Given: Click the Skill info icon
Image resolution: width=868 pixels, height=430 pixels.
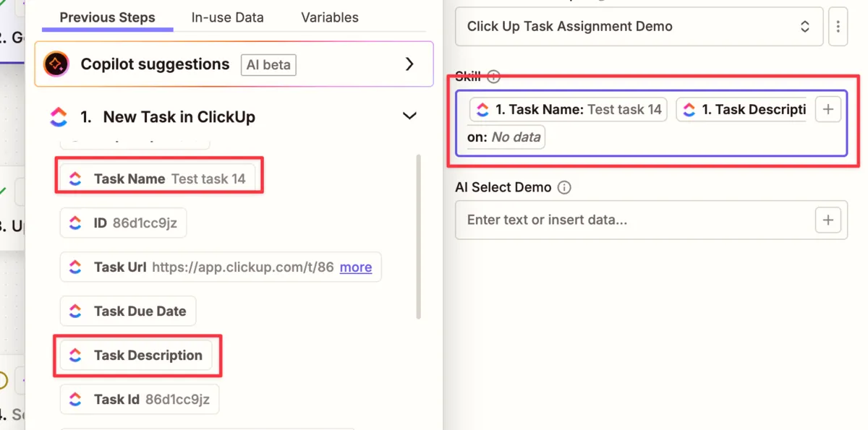Looking at the screenshot, I should point(493,77).
